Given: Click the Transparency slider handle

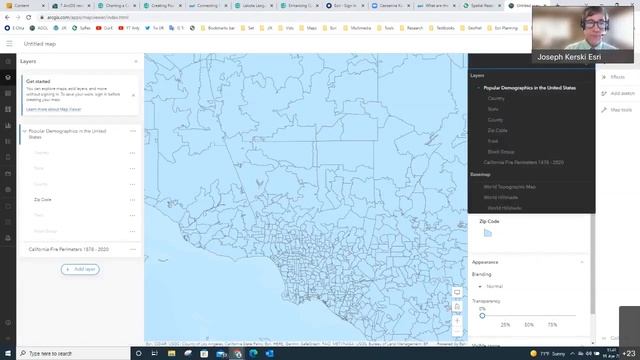Looking at the screenshot, I should pyautogui.click(x=482, y=316).
